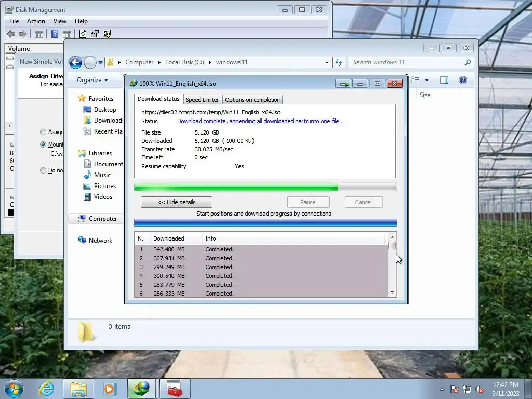Open the Action menu in Disk Management
The image size is (532, 399).
pos(36,21)
